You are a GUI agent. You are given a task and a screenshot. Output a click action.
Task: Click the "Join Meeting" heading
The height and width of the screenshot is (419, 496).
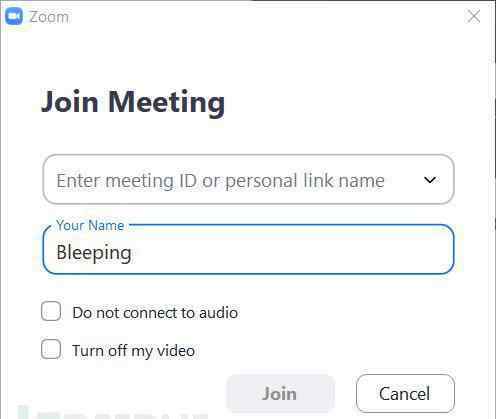(x=133, y=102)
